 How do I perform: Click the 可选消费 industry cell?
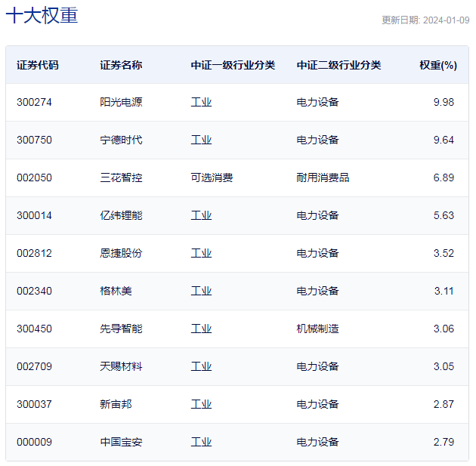tap(212, 177)
